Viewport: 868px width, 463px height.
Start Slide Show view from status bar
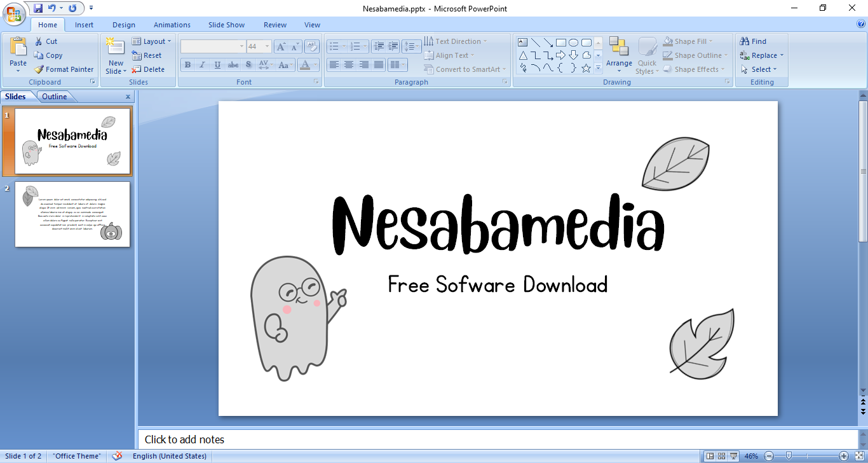point(734,456)
